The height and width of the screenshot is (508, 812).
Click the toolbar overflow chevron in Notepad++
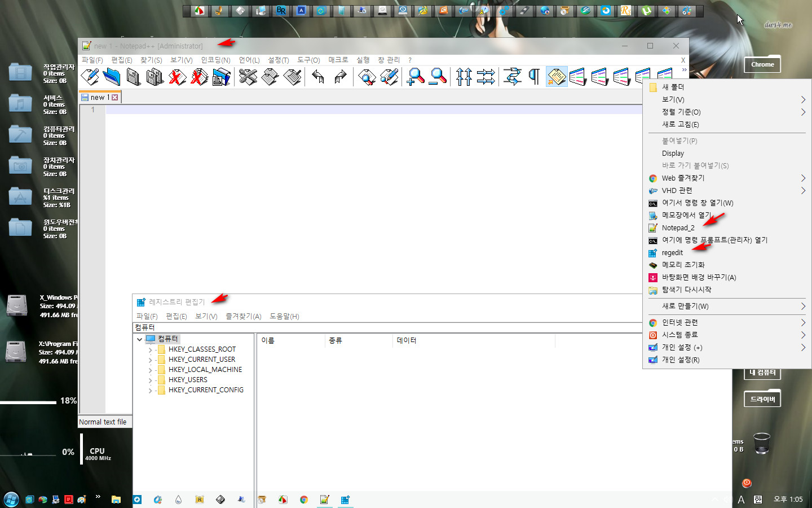(x=684, y=70)
